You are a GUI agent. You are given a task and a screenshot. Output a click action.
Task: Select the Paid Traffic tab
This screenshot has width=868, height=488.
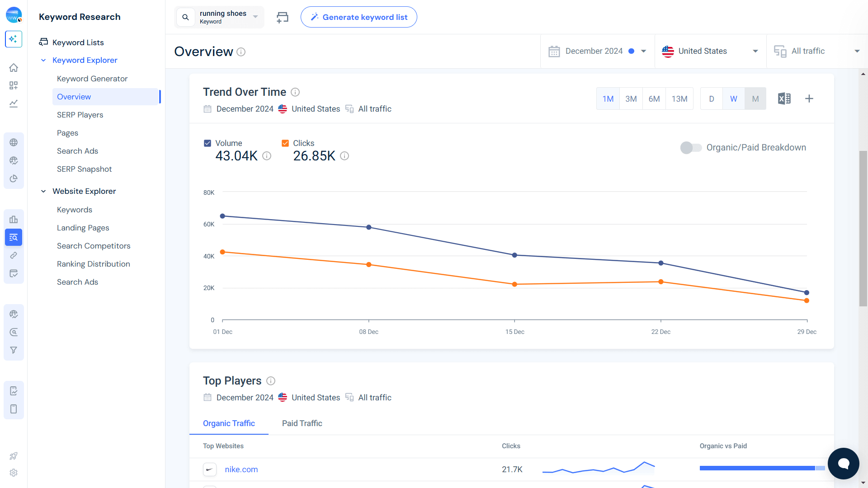tap(302, 424)
